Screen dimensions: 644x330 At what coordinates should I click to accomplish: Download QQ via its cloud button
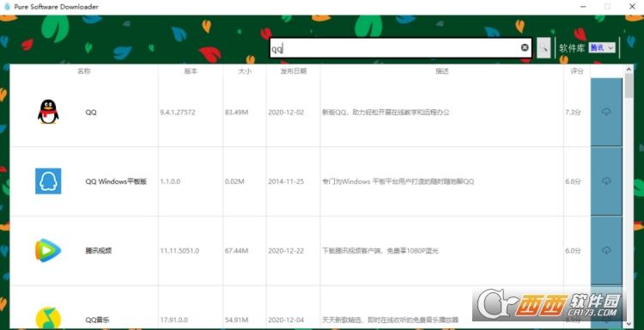click(x=606, y=112)
